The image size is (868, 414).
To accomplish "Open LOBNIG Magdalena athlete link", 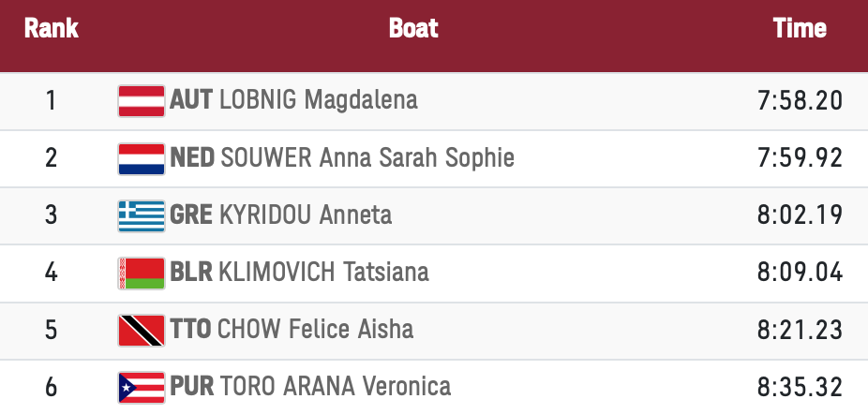I will pos(318,100).
